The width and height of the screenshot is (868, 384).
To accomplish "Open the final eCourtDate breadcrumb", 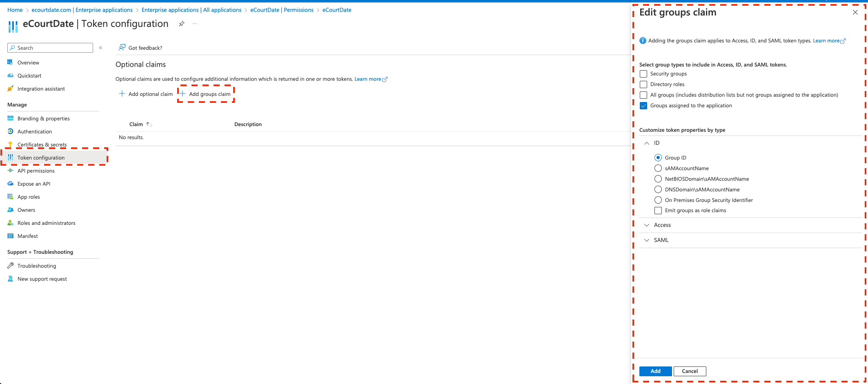I will (x=337, y=10).
